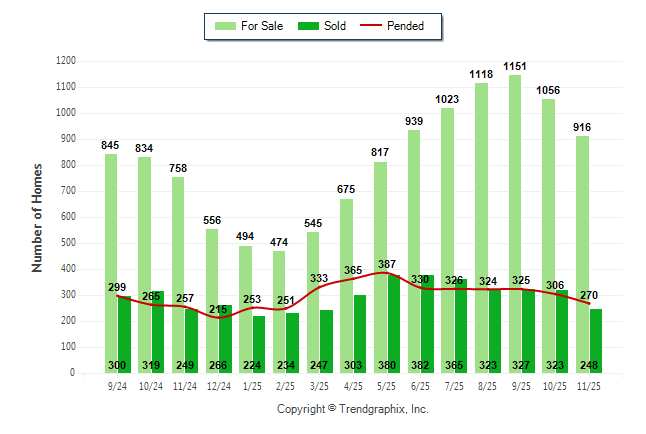Click the Pended red line legend marker
Viewport: 646px width, 434px height.
pyautogui.click(x=378, y=26)
